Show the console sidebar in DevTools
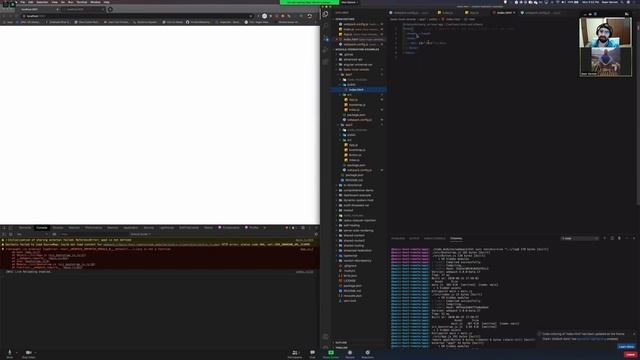 point(4,234)
